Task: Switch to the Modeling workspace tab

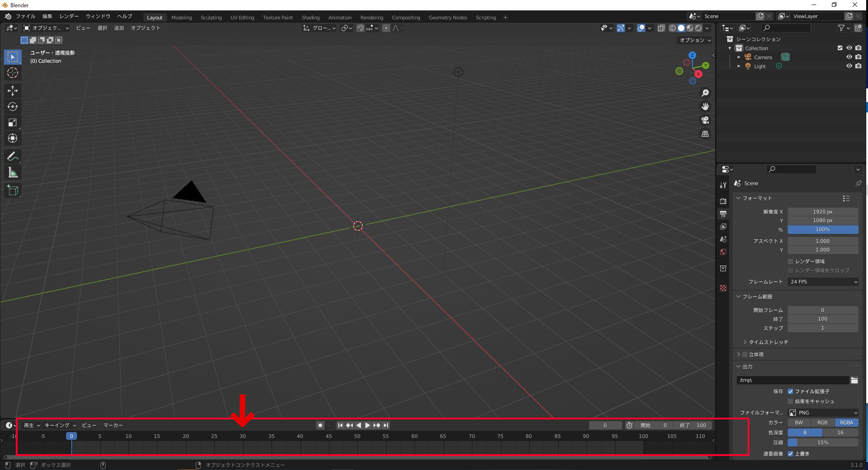Action: pyautogui.click(x=181, y=18)
